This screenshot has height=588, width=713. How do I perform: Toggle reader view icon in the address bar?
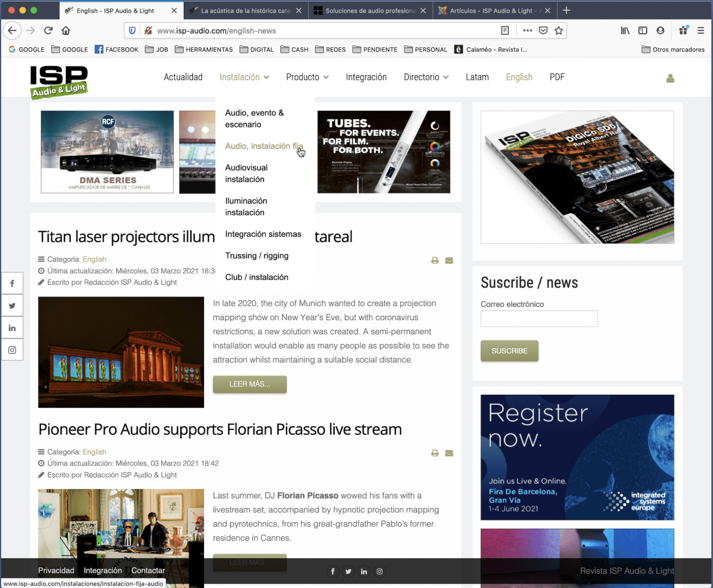tap(505, 30)
